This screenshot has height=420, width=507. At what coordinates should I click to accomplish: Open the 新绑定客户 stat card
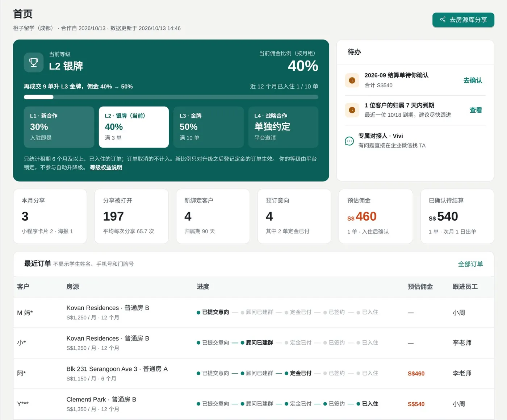[213, 216]
